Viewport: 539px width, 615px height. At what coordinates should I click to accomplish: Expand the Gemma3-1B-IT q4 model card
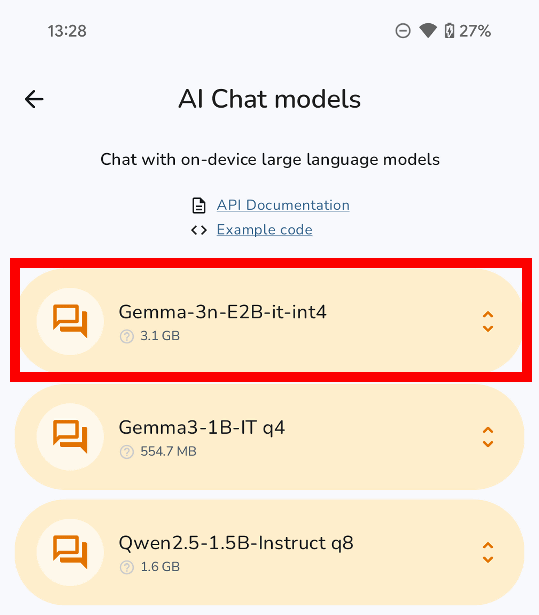pos(488,437)
